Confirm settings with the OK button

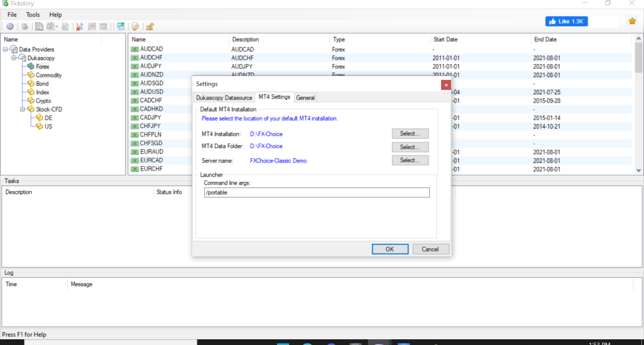click(x=390, y=249)
